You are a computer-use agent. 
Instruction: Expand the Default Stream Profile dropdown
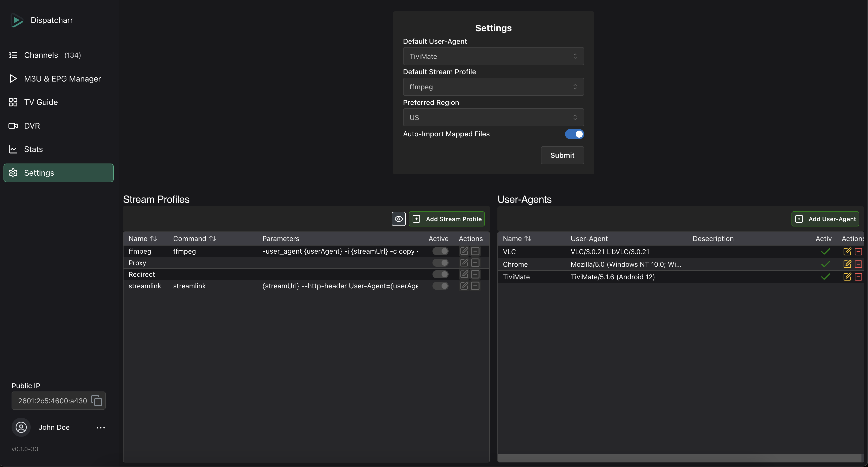(x=493, y=87)
